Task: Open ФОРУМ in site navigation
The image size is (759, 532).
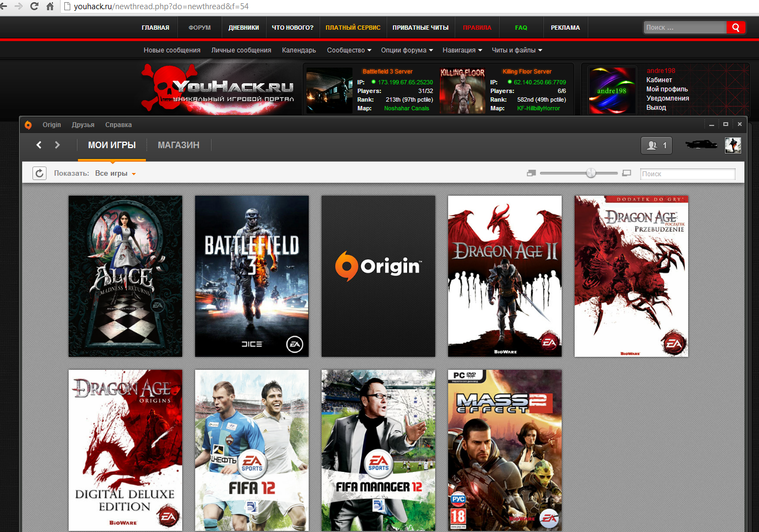Action: pyautogui.click(x=199, y=28)
